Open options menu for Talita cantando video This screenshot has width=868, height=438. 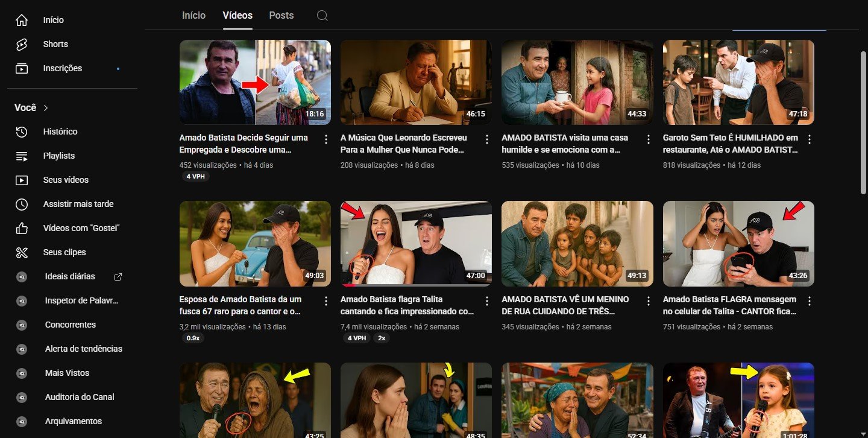point(487,301)
